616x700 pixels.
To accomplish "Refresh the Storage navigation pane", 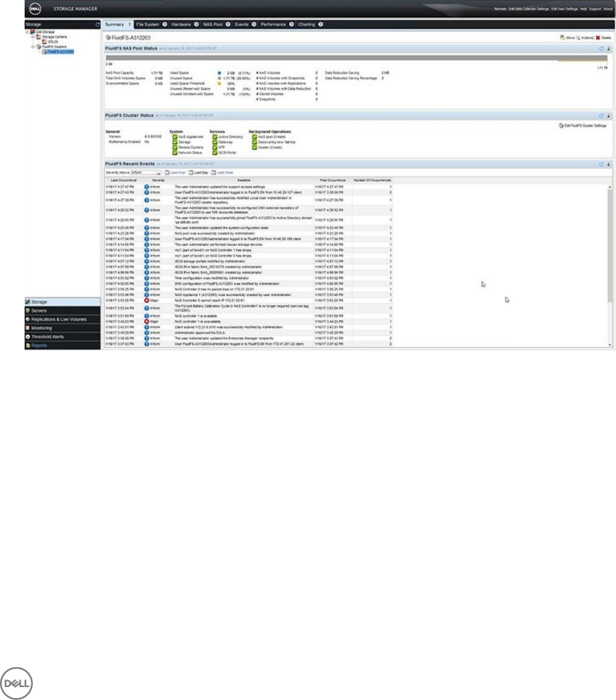I will click(x=97, y=25).
